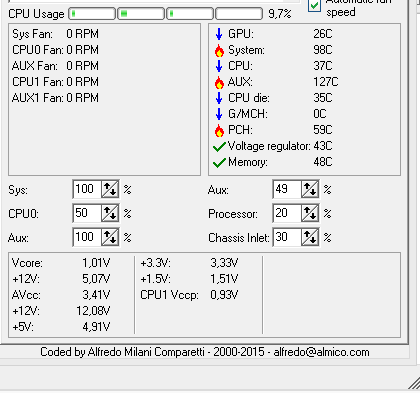Screen dimensions: 420x393
Task: Click the green checkmark beside Voltage regulator
Action: click(x=219, y=147)
